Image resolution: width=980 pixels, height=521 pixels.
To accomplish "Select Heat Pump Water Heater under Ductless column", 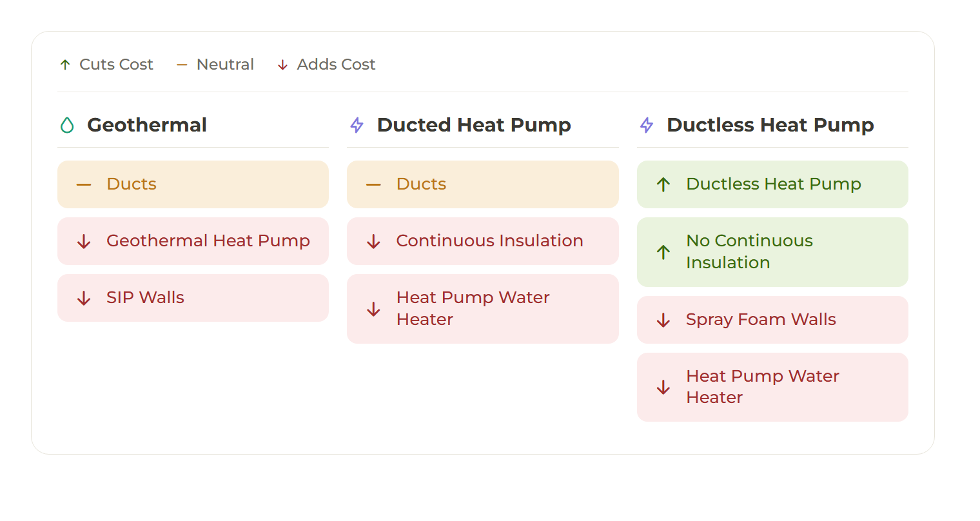I will [x=772, y=387].
